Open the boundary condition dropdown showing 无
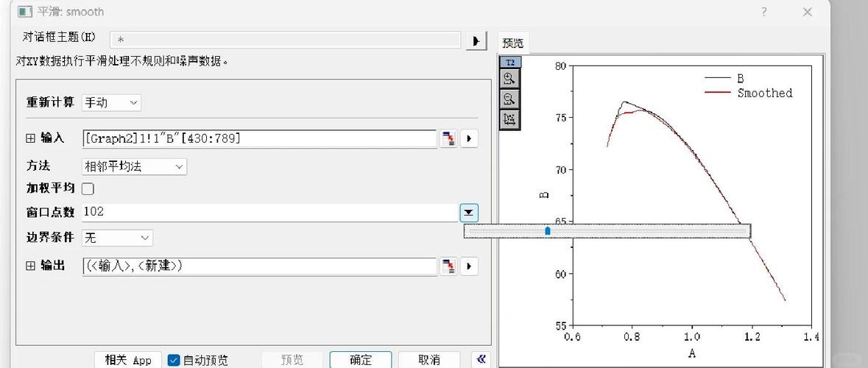868x368 pixels. (117, 238)
